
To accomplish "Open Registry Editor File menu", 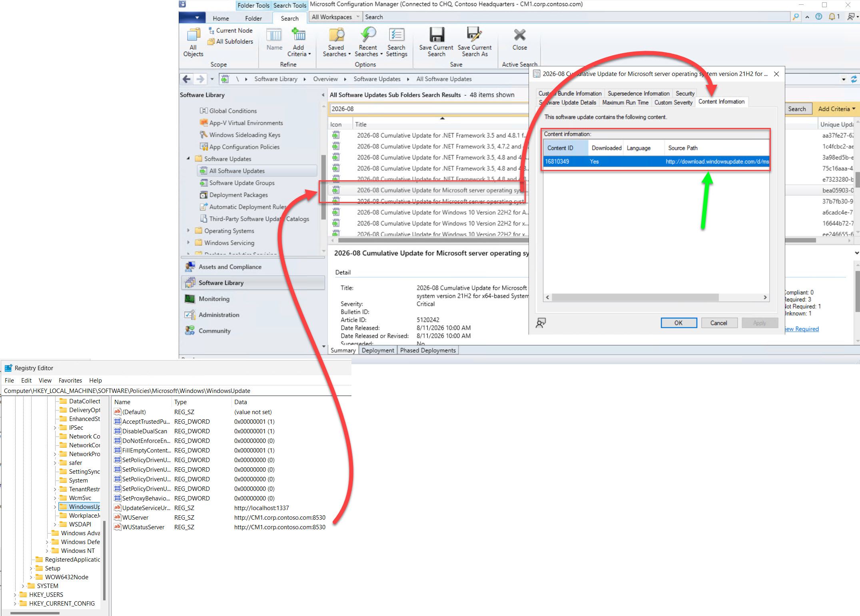I will pyautogui.click(x=9, y=381).
